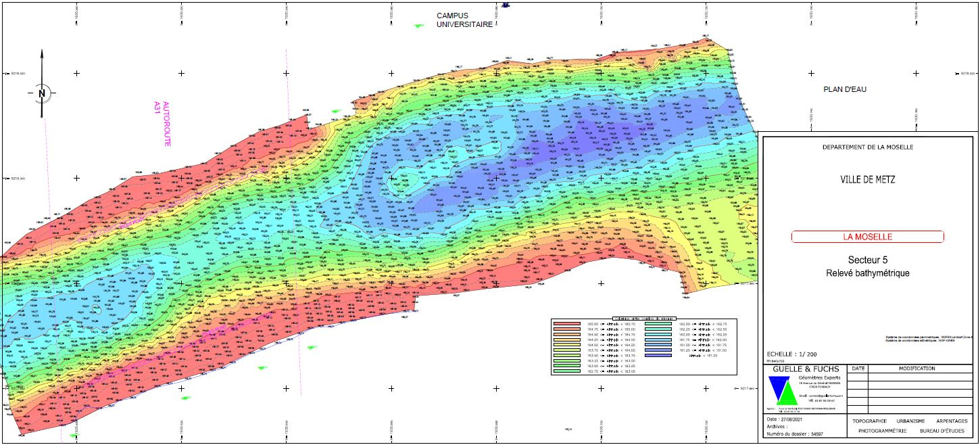Click the contact email address line

point(821,396)
